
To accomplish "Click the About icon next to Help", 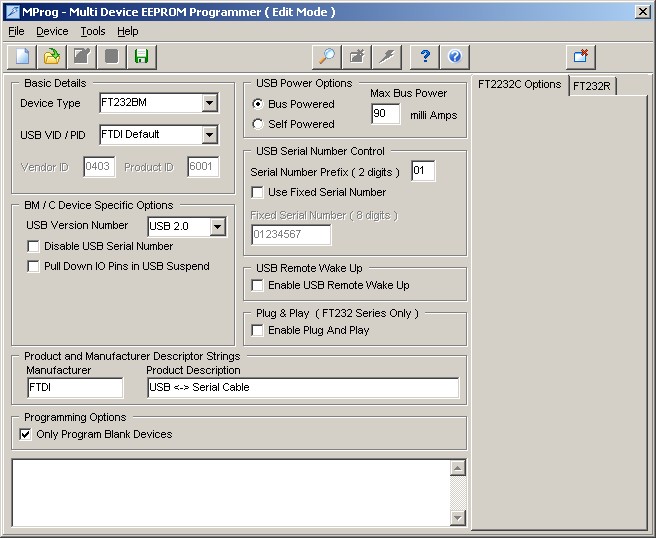I will click(x=455, y=57).
